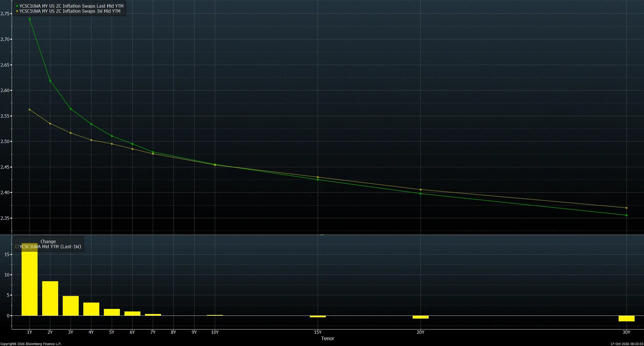644x346 pixels.
Task: Click the 20Y tenor axis label
Action: [420, 332]
